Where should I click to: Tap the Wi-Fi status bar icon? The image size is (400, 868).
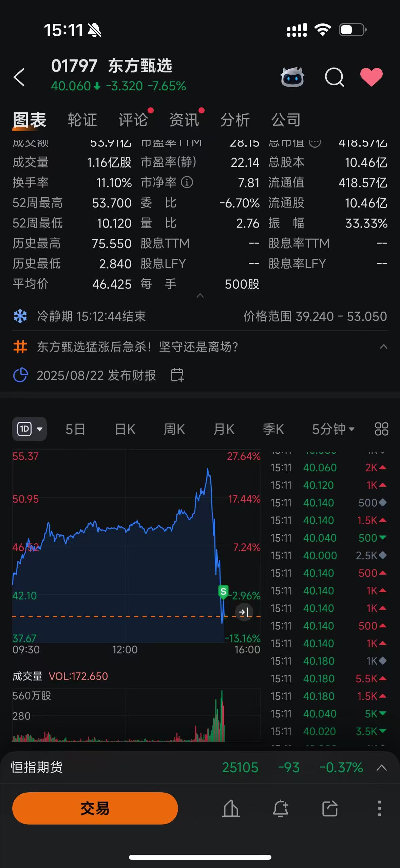[323, 30]
